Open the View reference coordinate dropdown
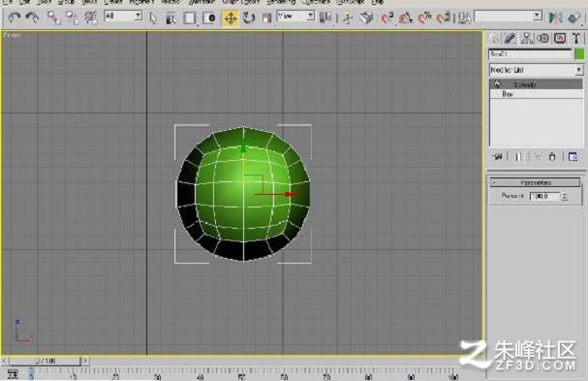 pos(295,16)
